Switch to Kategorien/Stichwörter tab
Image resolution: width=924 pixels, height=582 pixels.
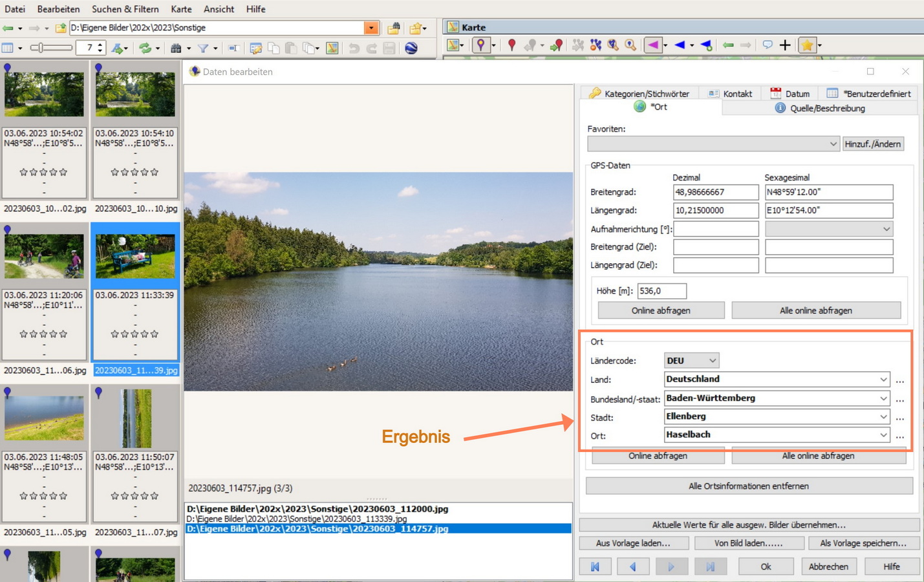(x=639, y=93)
